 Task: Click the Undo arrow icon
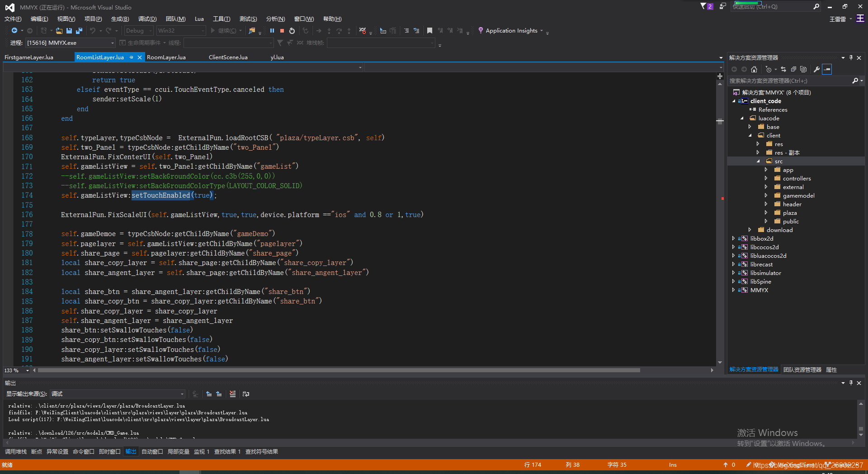pyautogui.click(x=93, y=31)
